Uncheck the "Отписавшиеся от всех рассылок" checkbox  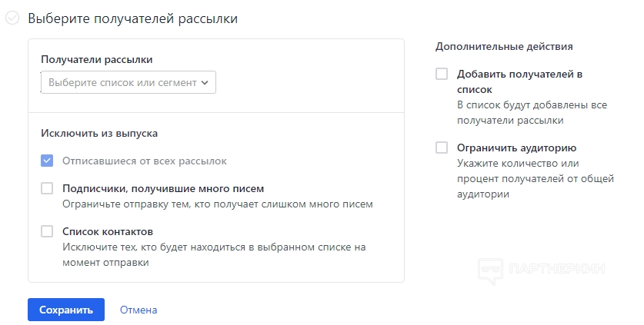(47, 161)
